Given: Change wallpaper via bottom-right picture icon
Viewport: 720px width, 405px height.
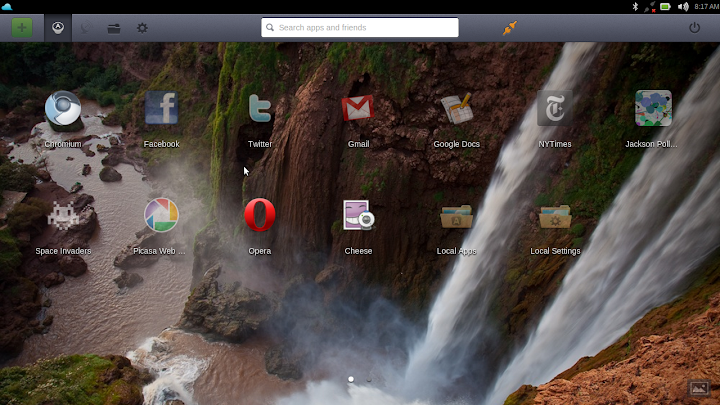Looking at the screenshot, I should [699, 388].
